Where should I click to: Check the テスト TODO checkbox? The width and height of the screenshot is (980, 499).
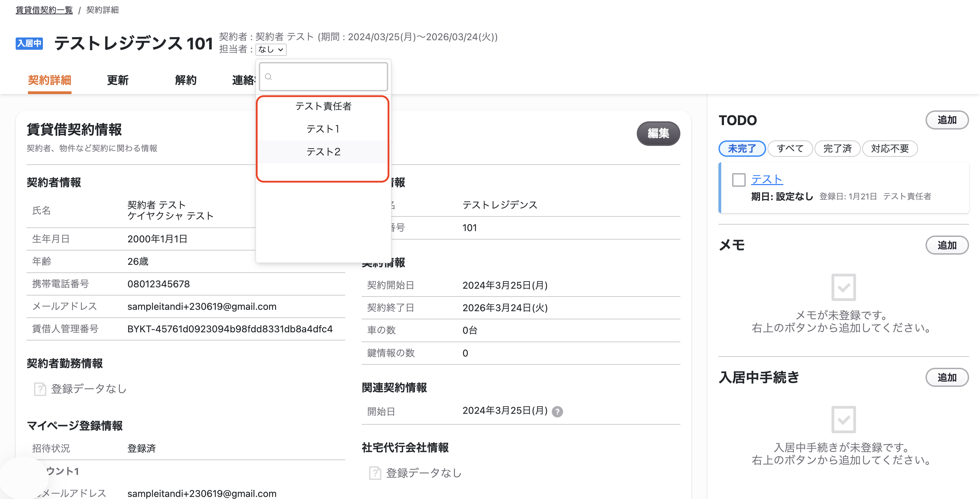tap(739, 180)
